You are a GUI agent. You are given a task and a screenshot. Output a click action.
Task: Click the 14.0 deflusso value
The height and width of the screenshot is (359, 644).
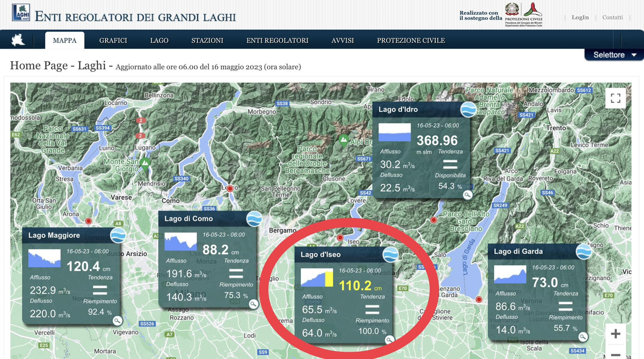513,330
